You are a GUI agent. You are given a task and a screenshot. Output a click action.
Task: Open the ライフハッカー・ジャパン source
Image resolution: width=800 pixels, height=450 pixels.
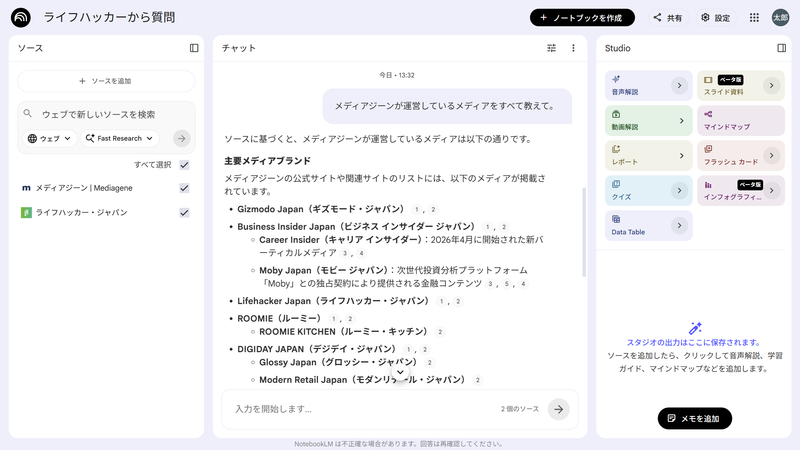(x=81, y=213)
